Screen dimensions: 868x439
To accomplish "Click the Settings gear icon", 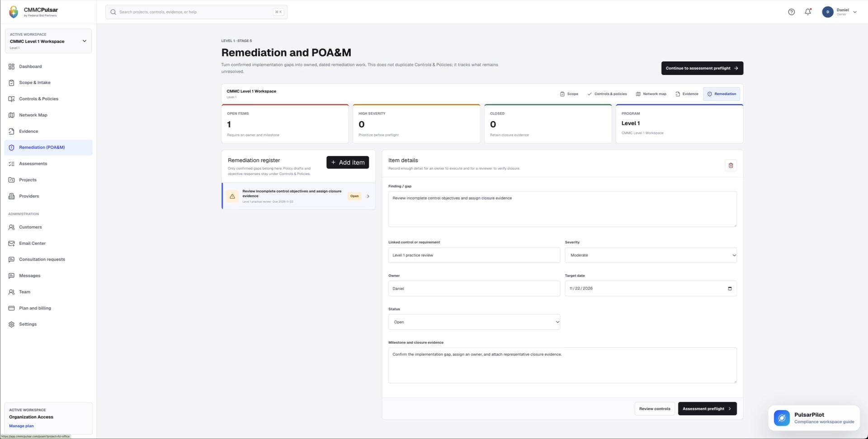I will pos(11,325).
